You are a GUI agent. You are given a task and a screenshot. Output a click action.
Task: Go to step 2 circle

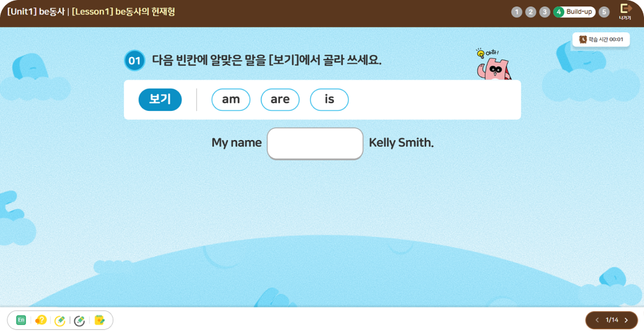pos(531,12)
